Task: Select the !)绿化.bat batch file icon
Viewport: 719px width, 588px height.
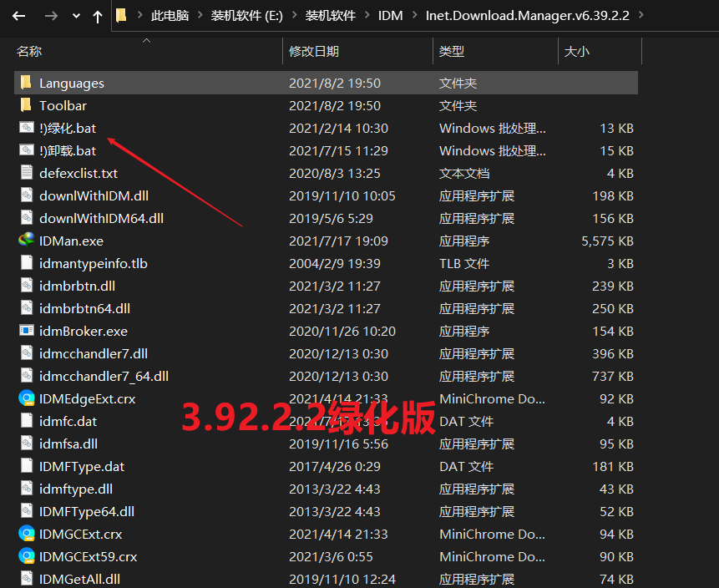Action: coord(26,128)
